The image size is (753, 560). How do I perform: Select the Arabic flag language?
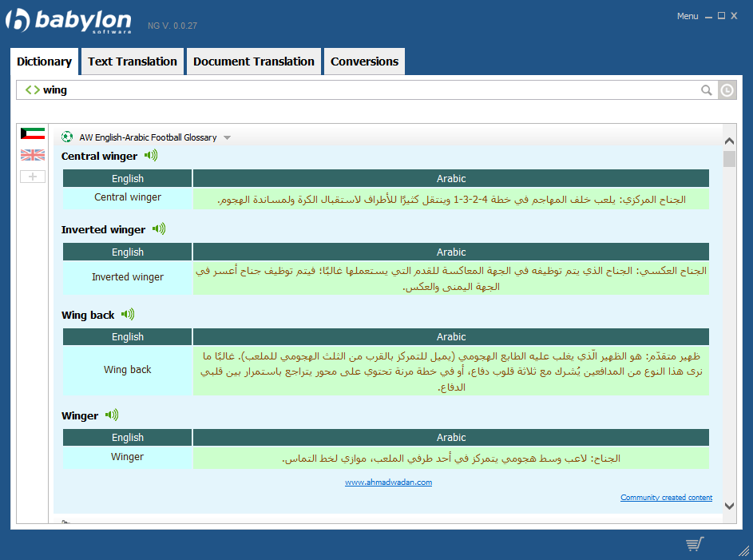pos(33,133)
